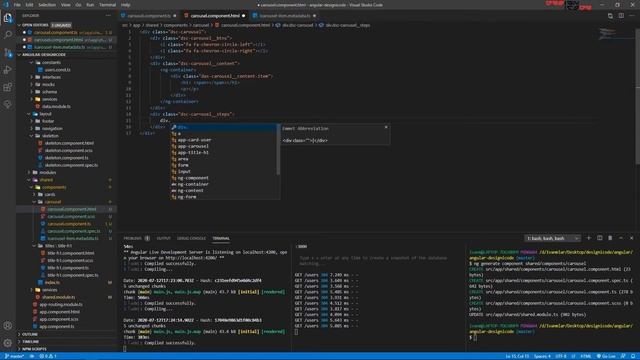This screenshot has height=360, width=640.
Task: Open the Search view in activity bar
Action: coord(8,35)
